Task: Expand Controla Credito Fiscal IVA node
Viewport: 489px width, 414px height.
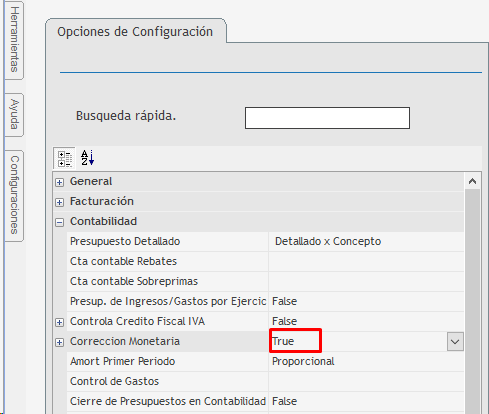Action: [60, 322]
